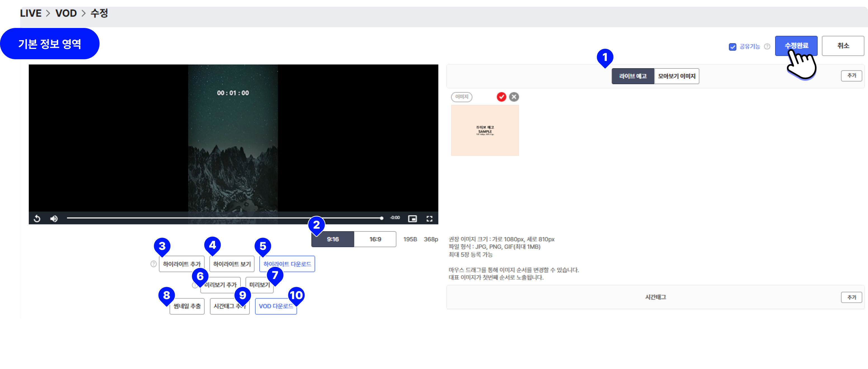Screen dimensions: 868x369
Task: Open the 모아보기 이미지 tab
Action: pyautogui.click(x=676, y=76)
